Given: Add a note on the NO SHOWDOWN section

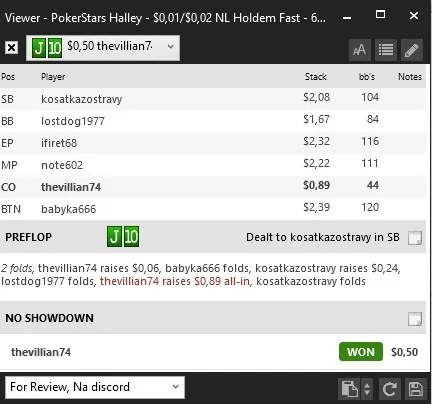Looking at the screenshot, I should pyautogui.click(x=415, y=319).
